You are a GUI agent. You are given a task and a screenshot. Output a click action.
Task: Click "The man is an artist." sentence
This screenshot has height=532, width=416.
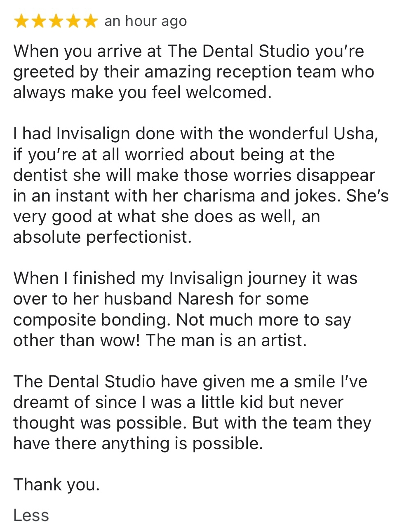[x=226, y=340]
